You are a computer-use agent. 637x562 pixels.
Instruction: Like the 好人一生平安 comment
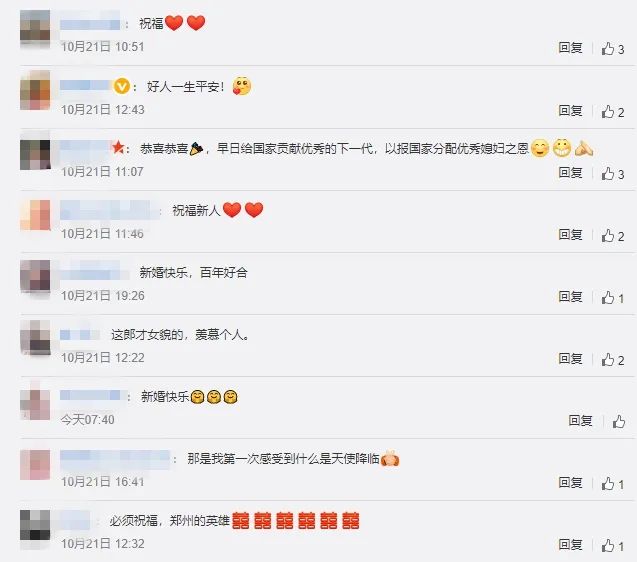click(613, 111)
